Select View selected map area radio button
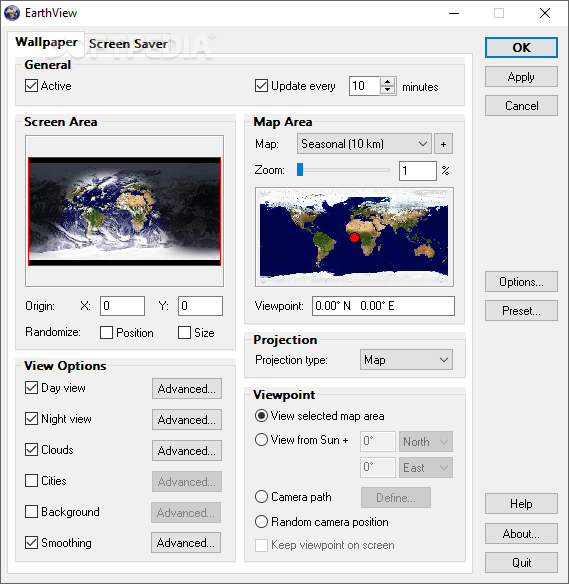 261,416
